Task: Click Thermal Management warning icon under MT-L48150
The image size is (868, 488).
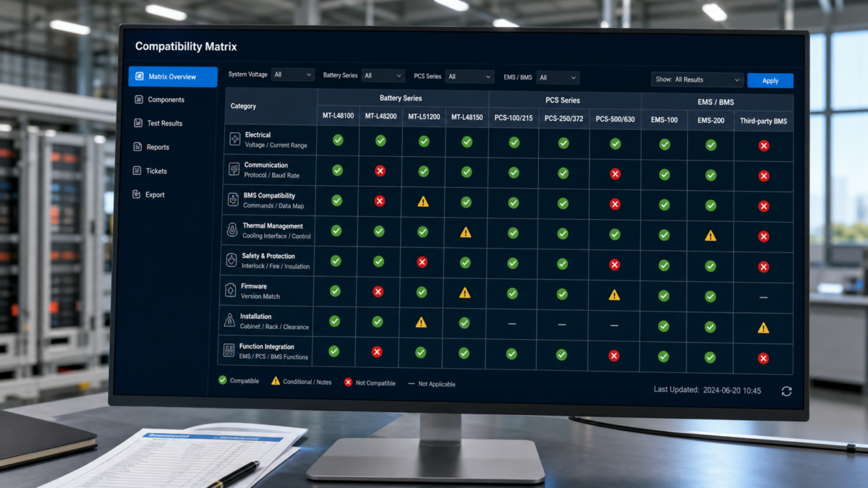Action: tap(466, 232)
